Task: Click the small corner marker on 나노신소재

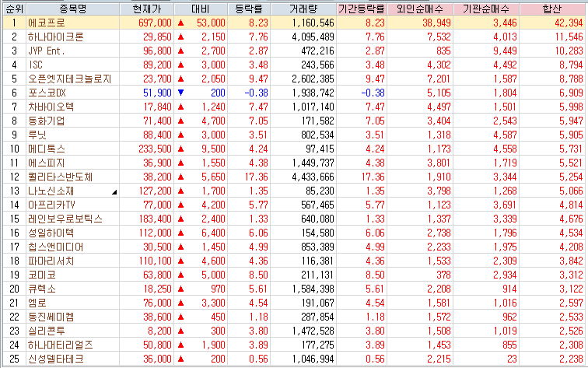Action: click(114, 192)
